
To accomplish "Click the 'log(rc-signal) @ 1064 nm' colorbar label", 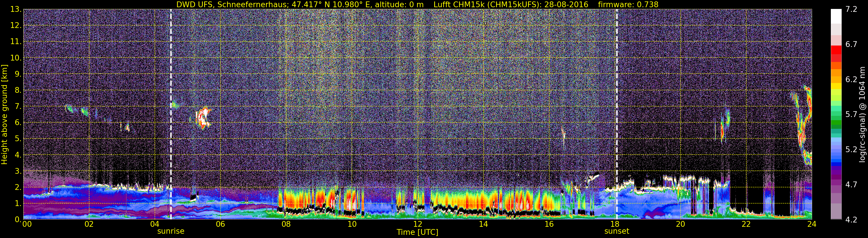I will click(863, 114).
